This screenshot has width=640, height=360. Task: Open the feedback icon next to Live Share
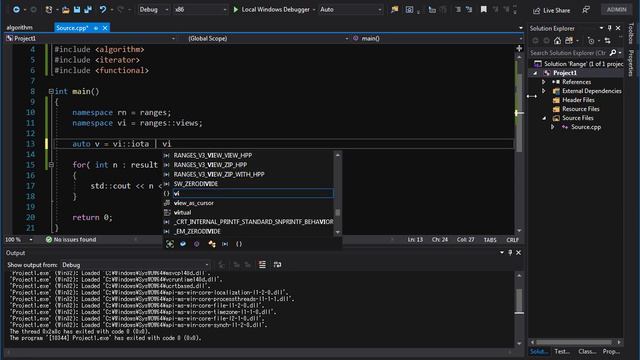click(x=586, y=10)
